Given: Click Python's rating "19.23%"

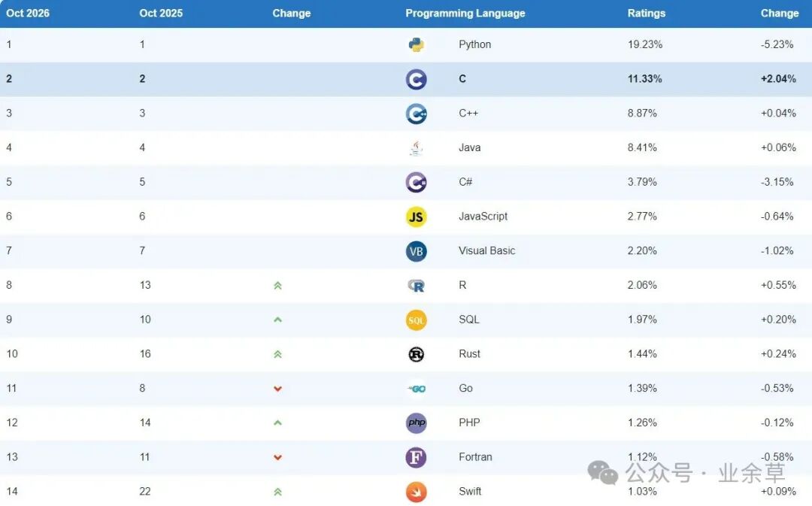Looking at the screenshot, I should coord(645,44).
